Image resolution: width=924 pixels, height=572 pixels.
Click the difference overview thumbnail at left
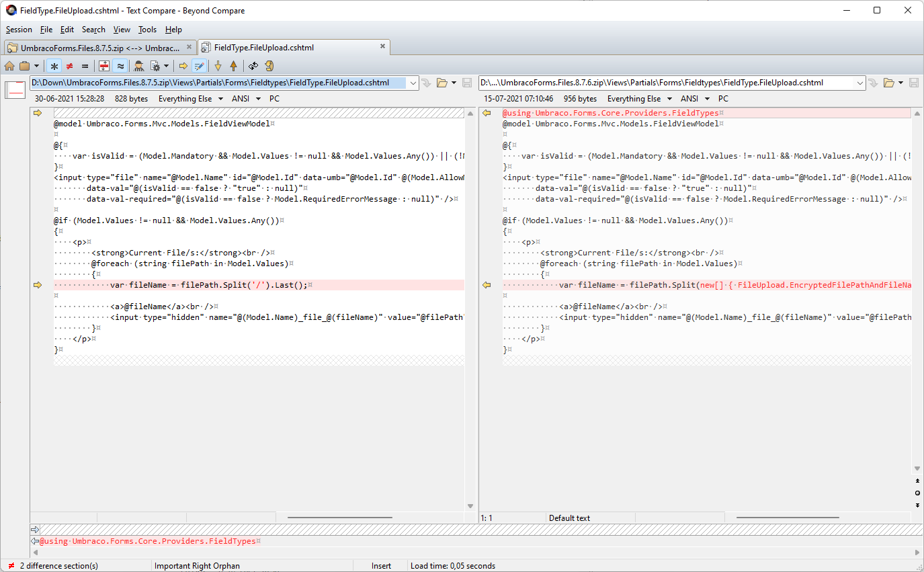click(15, 89)
